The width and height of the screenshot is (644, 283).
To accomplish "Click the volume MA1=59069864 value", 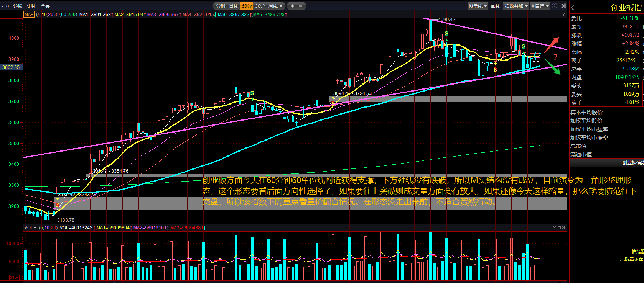I will pos(114,228).
